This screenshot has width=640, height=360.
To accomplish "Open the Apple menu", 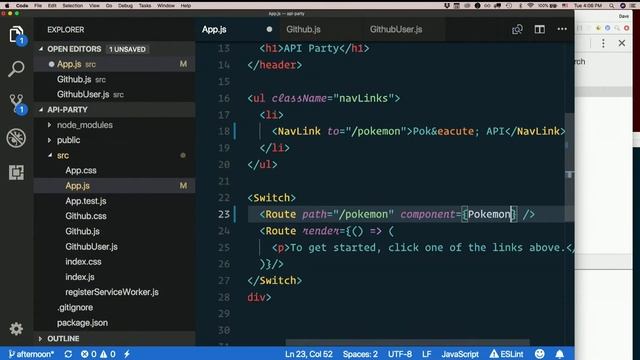I will (x=7, y=5).
